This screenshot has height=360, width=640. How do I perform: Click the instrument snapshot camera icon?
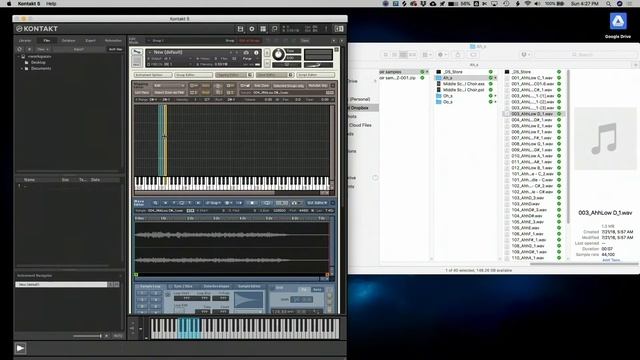[x=246, y=53]
